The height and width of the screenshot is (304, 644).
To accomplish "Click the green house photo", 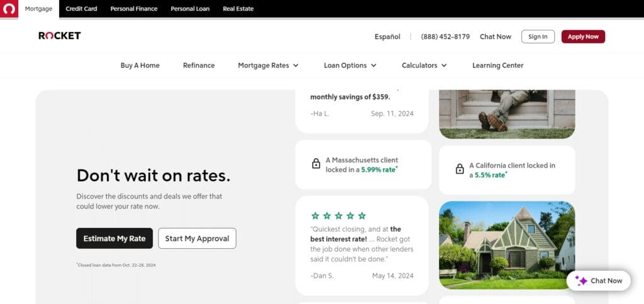I will point(508,245).
